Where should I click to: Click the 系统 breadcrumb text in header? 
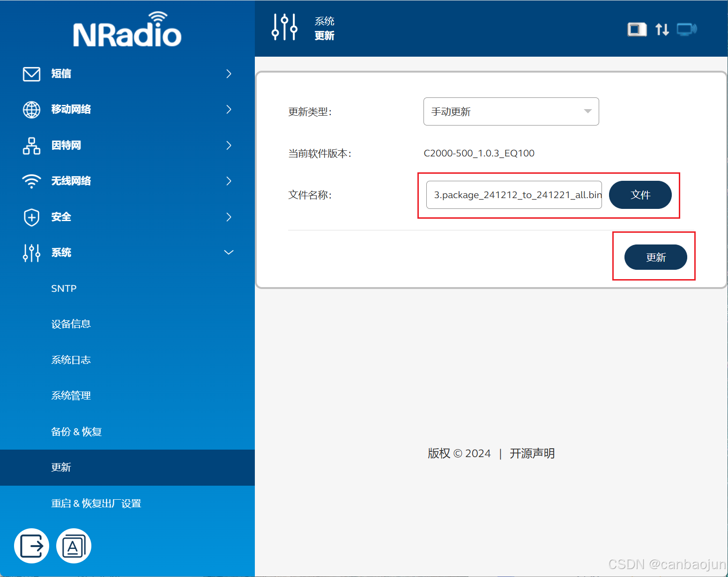pyautogui.click(x=324, y=21)
